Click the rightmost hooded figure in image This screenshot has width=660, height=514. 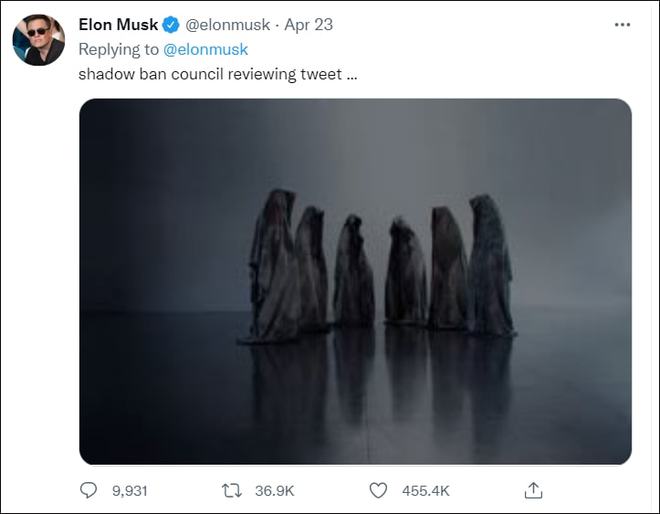coord(490,265)
